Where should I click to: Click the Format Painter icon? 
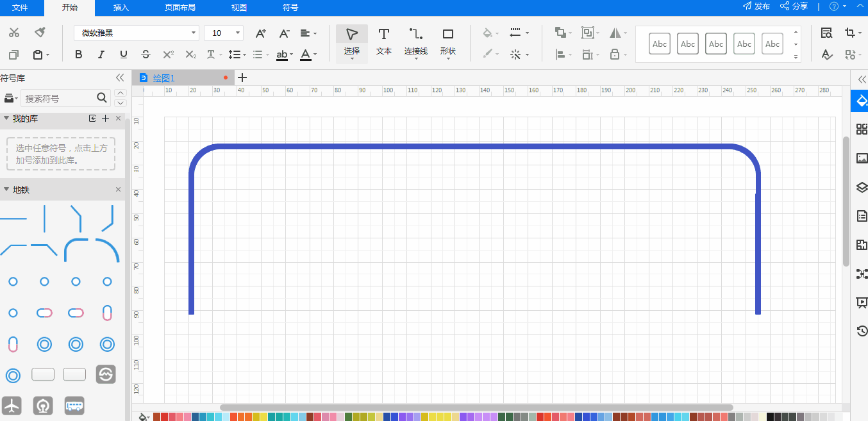(x=40, y=33)
